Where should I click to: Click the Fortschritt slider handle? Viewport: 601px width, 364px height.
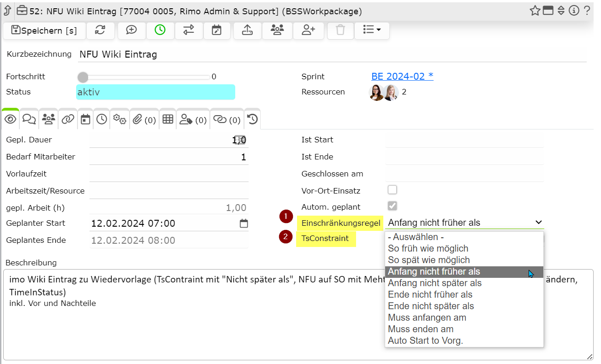(83, 77)
